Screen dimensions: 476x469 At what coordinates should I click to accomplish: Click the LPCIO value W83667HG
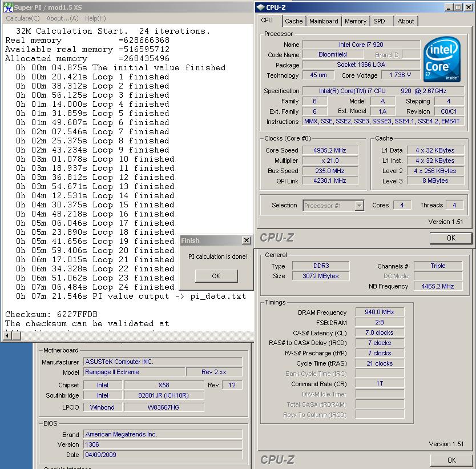pos(164,407)
